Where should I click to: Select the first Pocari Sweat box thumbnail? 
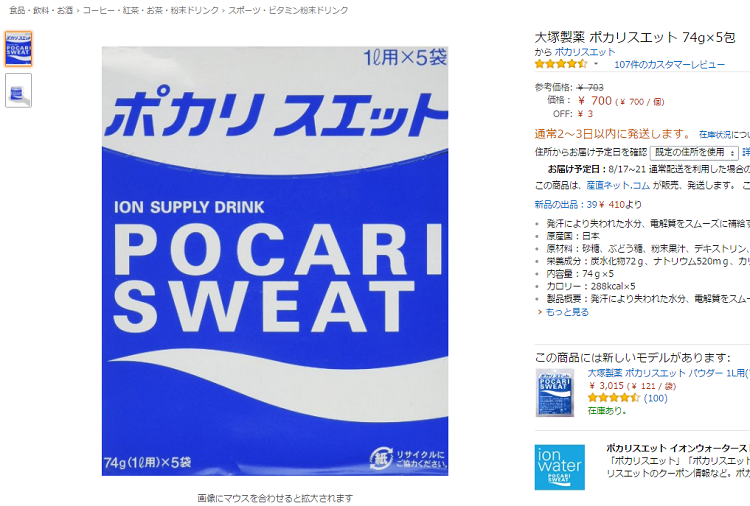(19, 49)
